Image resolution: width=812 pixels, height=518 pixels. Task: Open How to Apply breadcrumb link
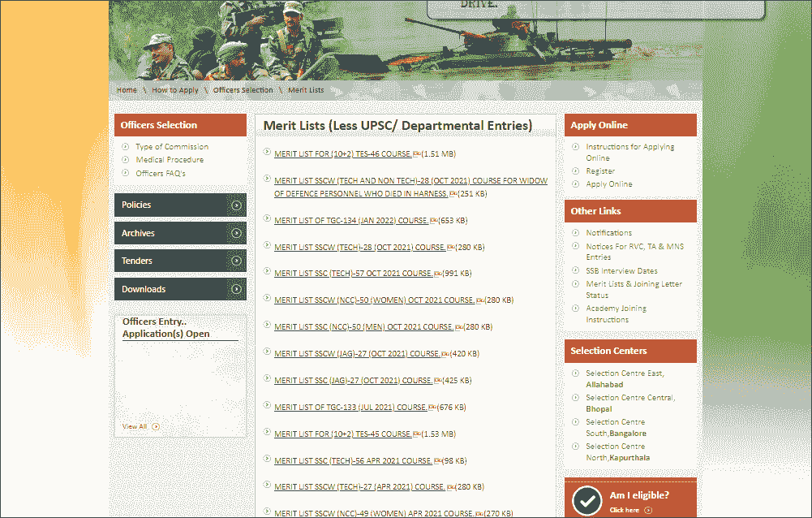pyautogui.click(x=175, y=90)
